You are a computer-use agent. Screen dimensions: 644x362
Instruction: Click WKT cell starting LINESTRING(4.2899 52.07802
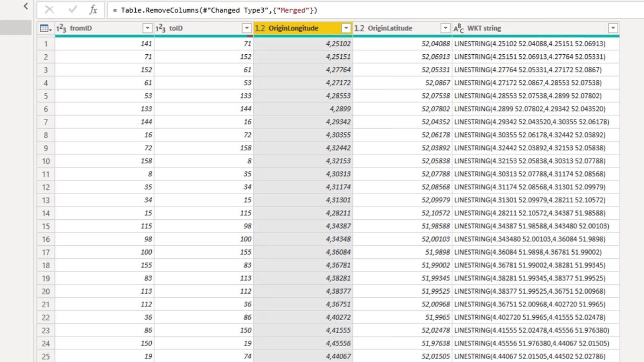[536, 109]
